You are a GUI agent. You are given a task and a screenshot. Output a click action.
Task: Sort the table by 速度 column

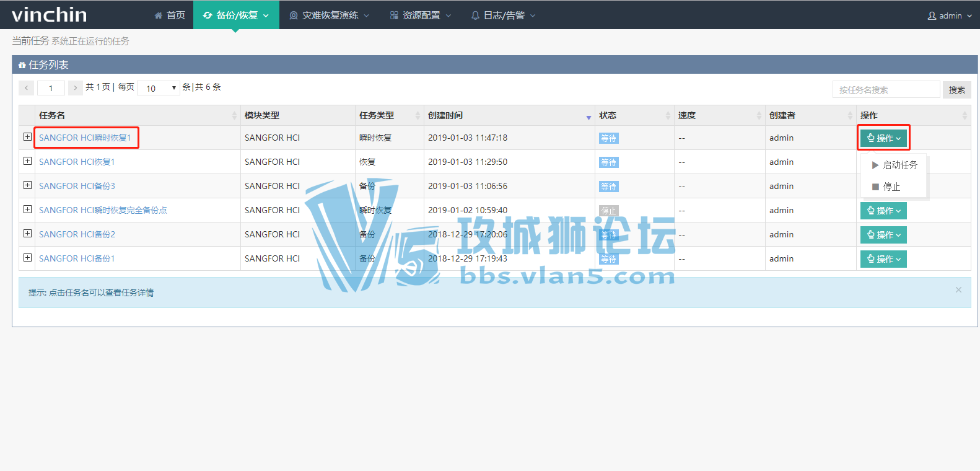point(720,115)
